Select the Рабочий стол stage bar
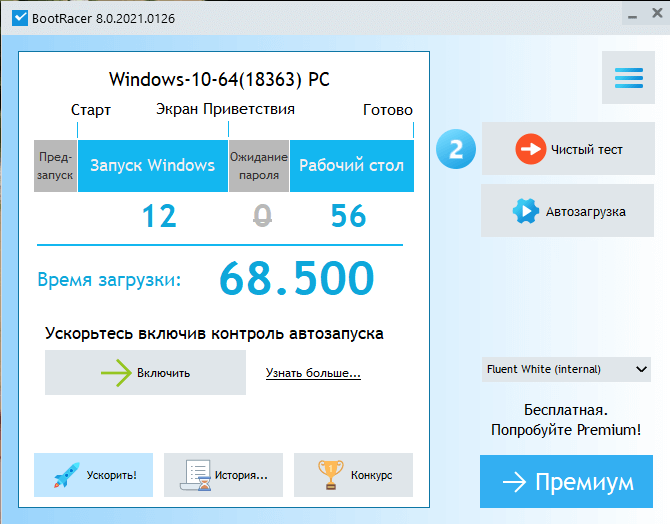The height and width of the screenshot is (524, 670). pyautogui.click(x=352, y=165)
